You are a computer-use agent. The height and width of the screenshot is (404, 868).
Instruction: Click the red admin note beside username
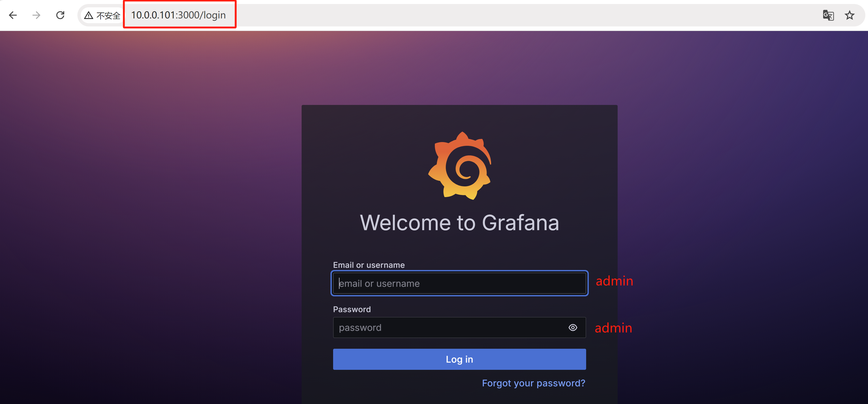pyautogui.click(x=614, y=281)
